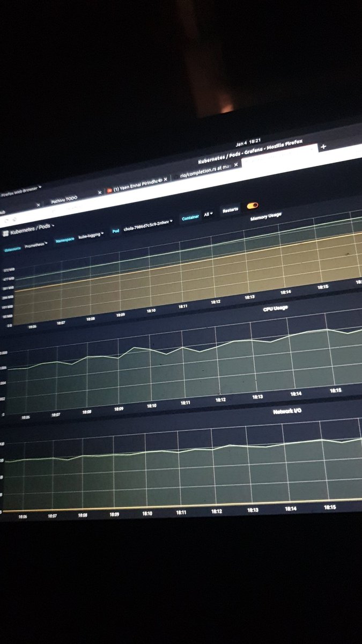Screen dimensions: 362x644
Task: Click the 18:10 label under Memory Usage
Action: pos(151,310)
